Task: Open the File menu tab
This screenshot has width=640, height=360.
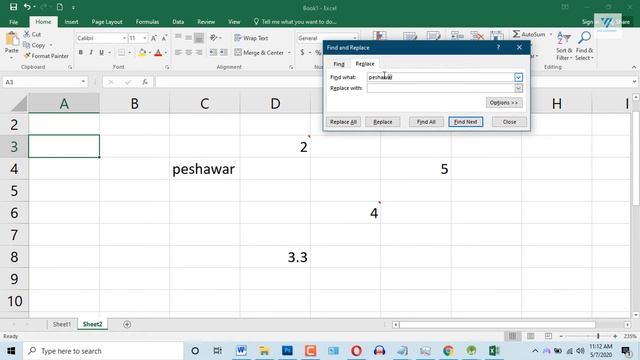Action: pos(13,22)
